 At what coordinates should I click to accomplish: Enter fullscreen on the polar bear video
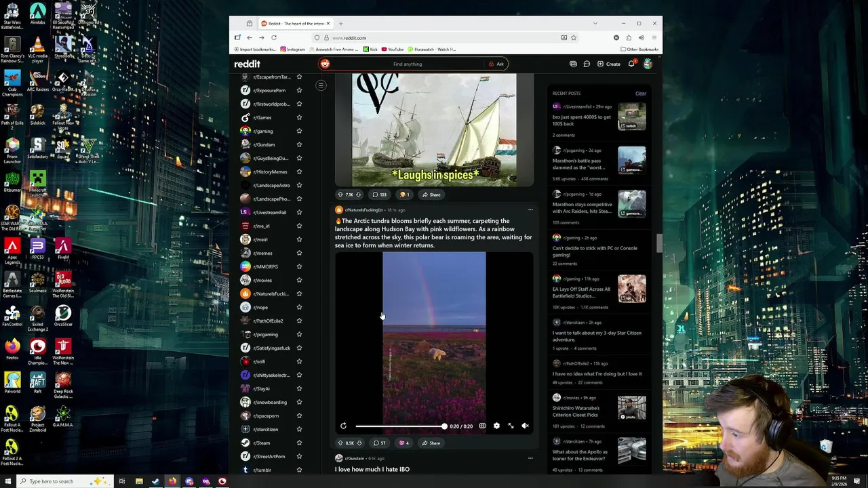pos(511,426)
